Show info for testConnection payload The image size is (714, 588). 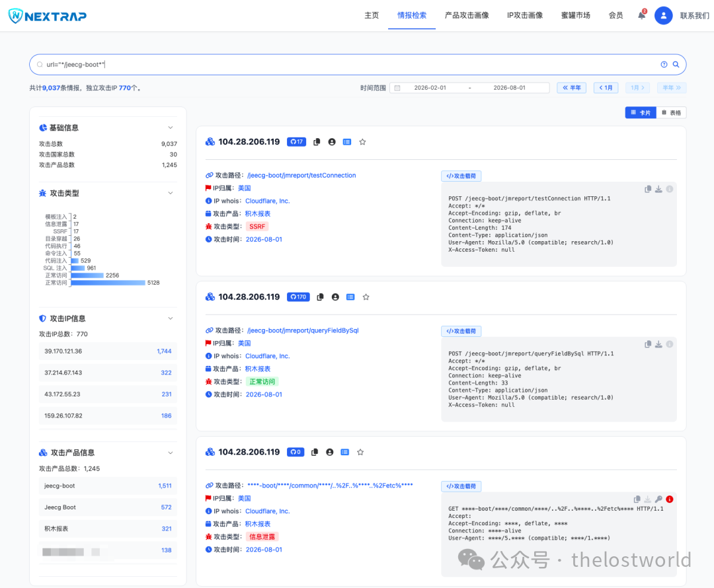[669, 190]
